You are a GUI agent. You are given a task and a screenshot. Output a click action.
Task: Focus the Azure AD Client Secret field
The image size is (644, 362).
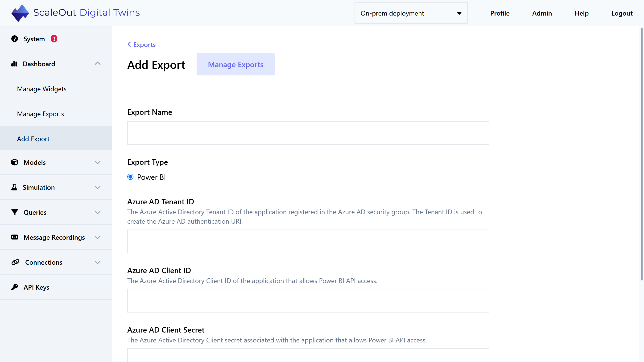pyautogui.click(x=308, y=355)
